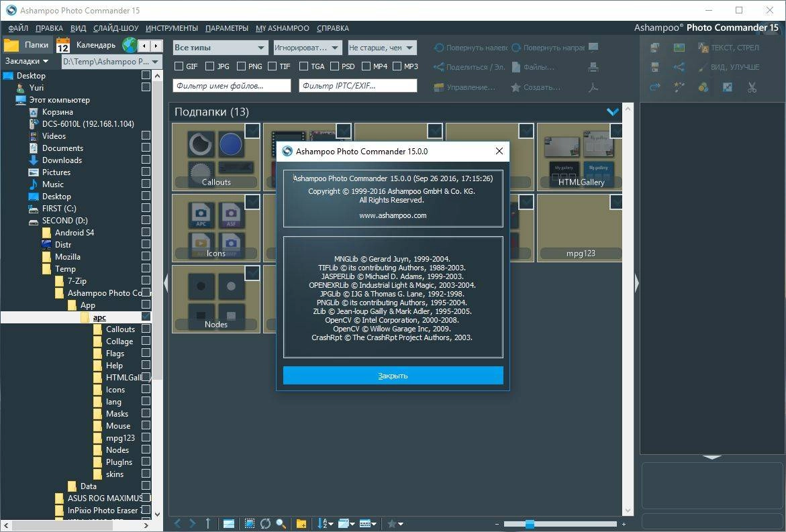Click the Фильтр имен файлов input field
786x532 pixels.
232,86
